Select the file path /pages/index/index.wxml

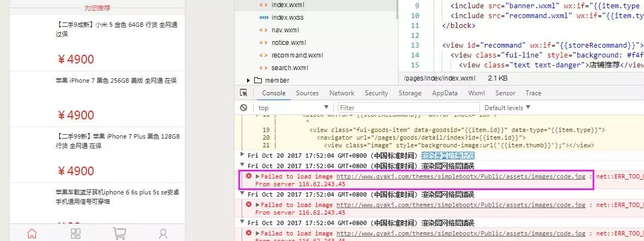tap(440, 78)
